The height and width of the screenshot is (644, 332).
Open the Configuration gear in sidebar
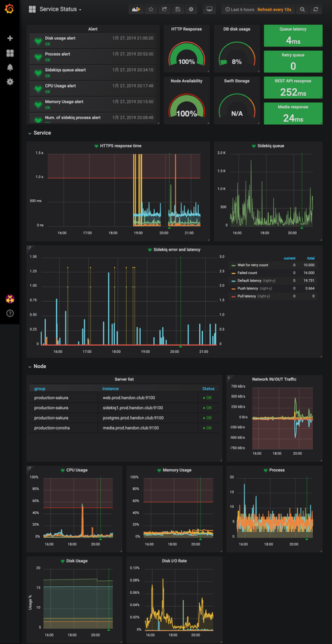(10, 82)
